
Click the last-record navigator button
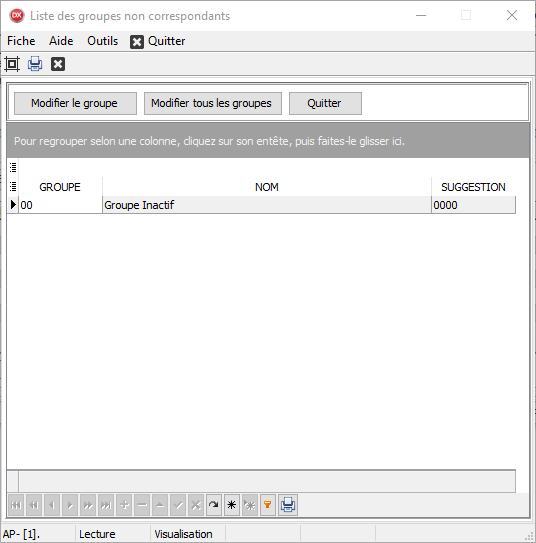pos(106,505)
